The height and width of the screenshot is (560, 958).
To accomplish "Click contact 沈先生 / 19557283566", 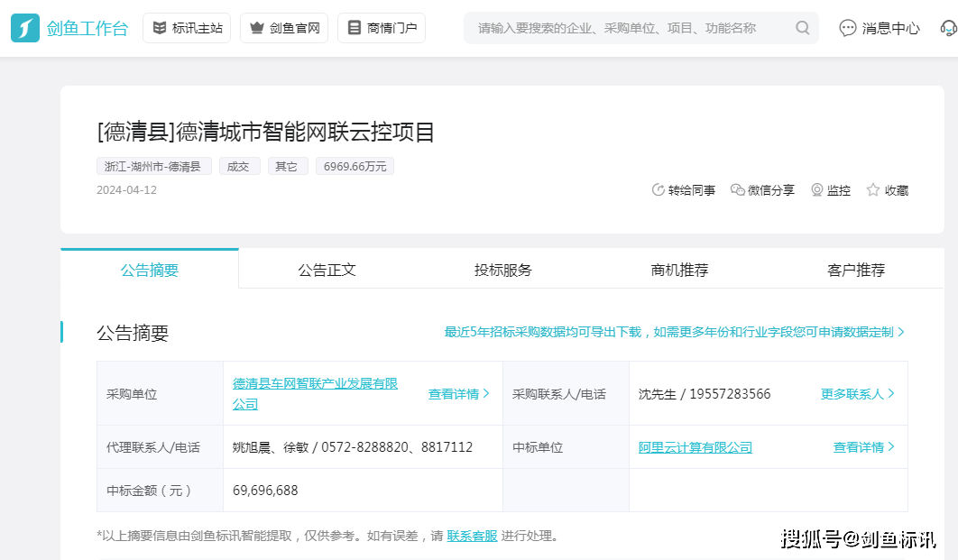I will tap(705, 394).
